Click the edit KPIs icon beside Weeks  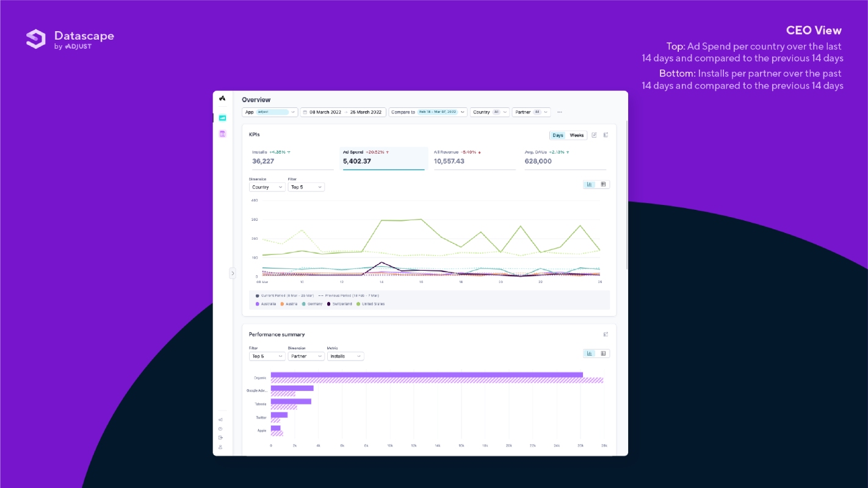pyautogui.click(x=594, y=135)
